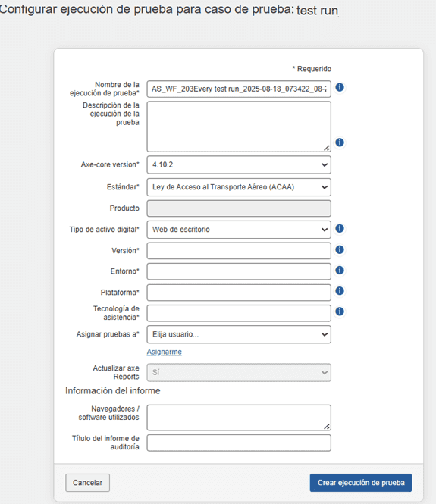Click Crear ejecución de prueba button
The height and width of the screenshot is (504, 436).
coord(361,483)
